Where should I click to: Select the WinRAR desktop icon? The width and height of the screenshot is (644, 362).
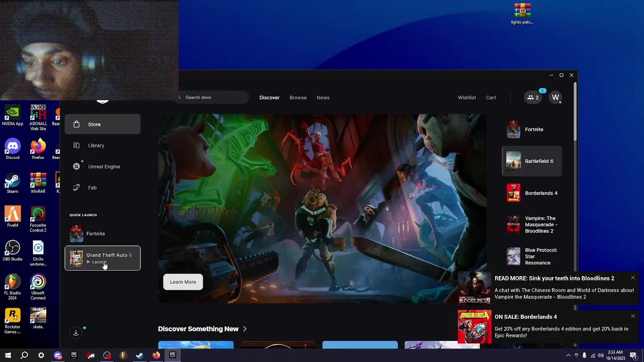(x=38, y=184)
